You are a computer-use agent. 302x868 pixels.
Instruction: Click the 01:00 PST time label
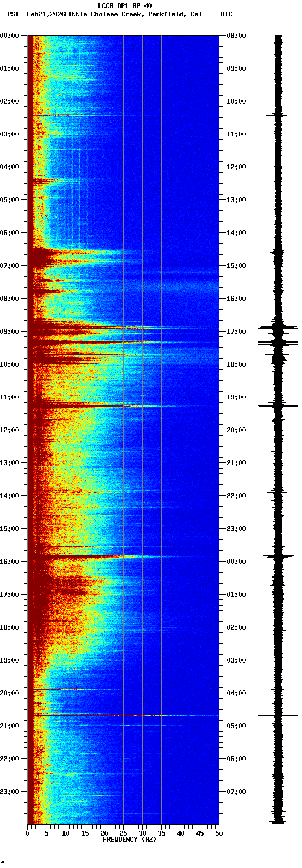click(x=9, y=68)
